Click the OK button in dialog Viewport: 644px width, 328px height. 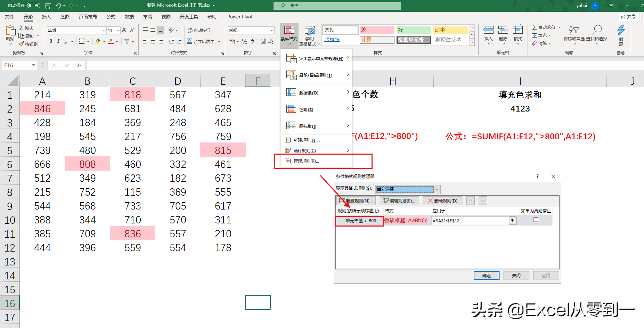click(487, 276)
